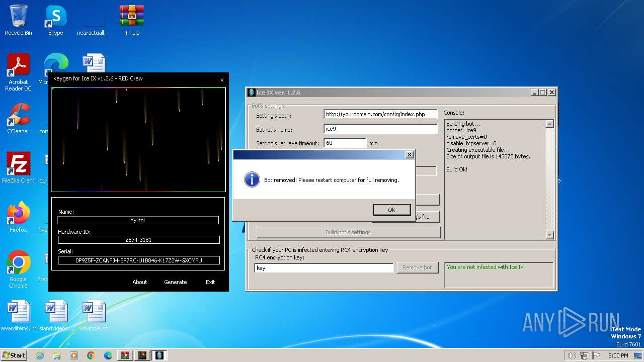Click the network tray icon
Viewport: 644px width, 362px height.
click(x=584, y=355)
